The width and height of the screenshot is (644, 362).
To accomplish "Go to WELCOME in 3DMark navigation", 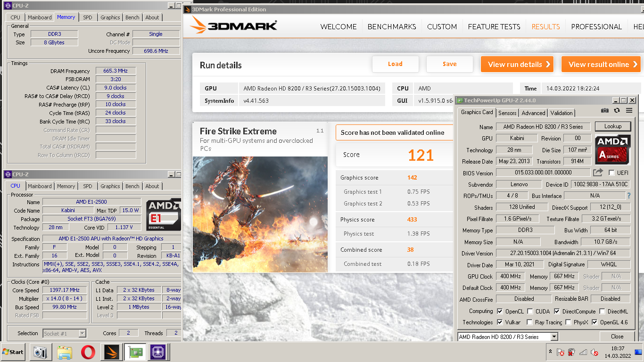I will (x=339, y=27).
